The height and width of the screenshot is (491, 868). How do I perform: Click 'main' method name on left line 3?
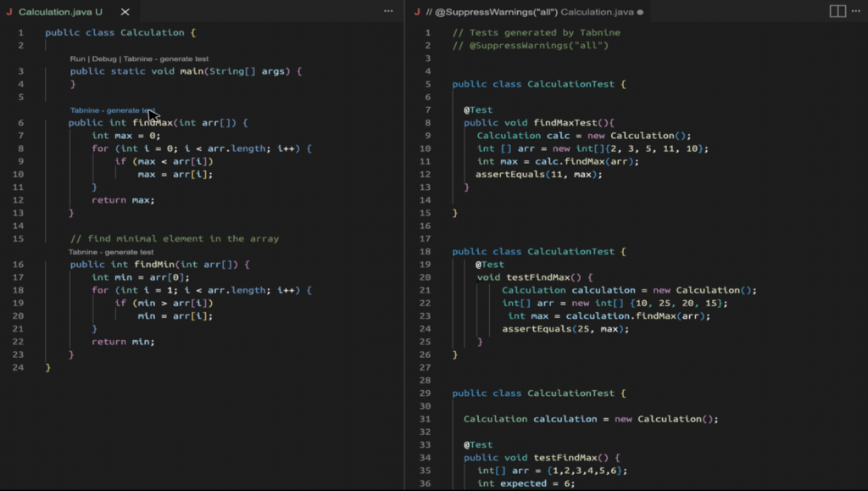pos(192,71)
